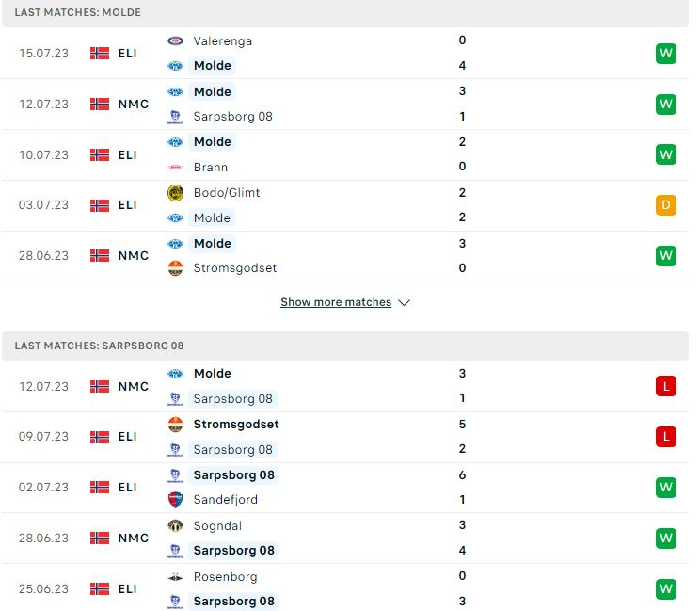
Task: Expand the list with the Show more matches chevron
Action: (x=404, y=303)
